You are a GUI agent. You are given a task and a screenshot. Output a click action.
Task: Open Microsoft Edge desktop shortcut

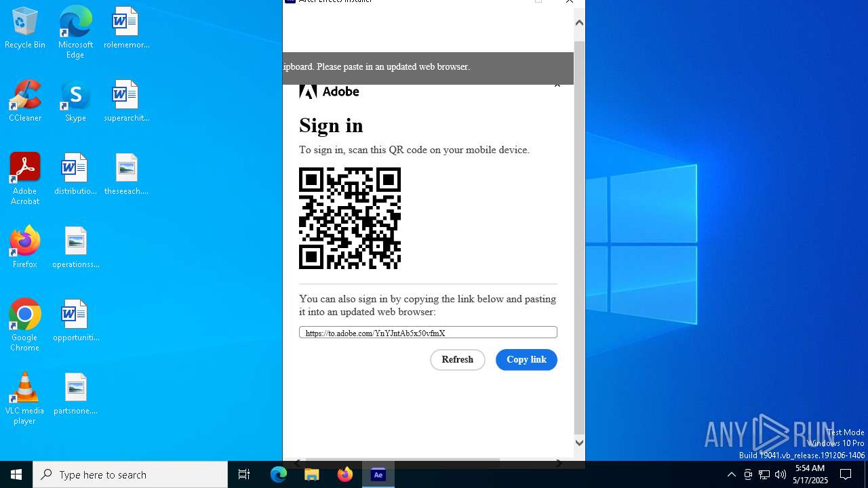[75, 33]
